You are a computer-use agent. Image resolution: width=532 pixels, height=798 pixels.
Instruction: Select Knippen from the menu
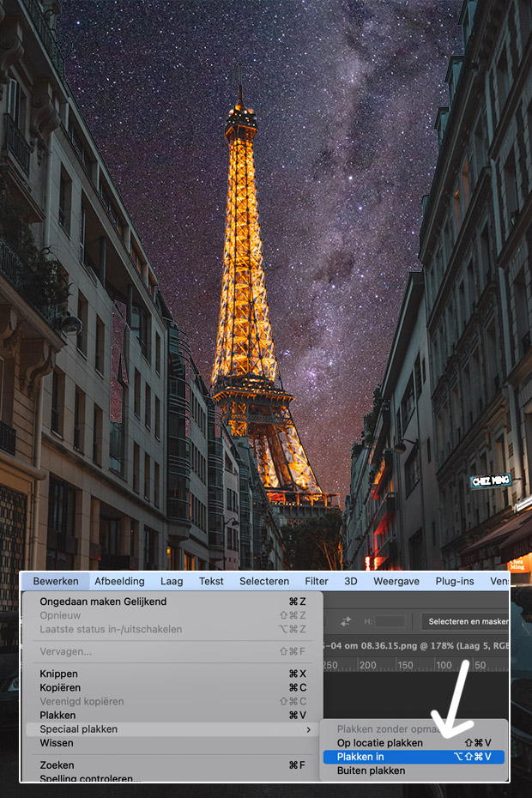point(58,674)
